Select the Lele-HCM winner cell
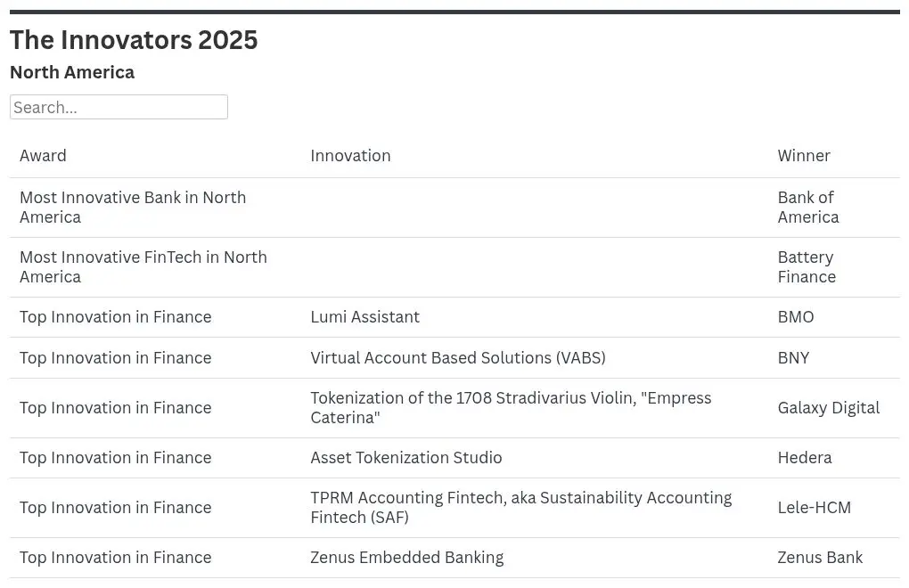The image size is (909, 588). pos(814,508)
